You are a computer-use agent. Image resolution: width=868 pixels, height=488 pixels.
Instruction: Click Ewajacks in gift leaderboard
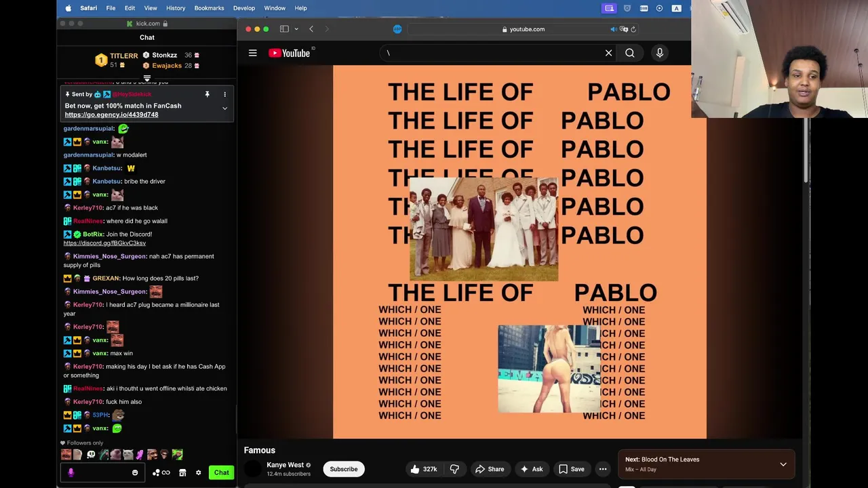pyautogui.click(x=167, y=66)
